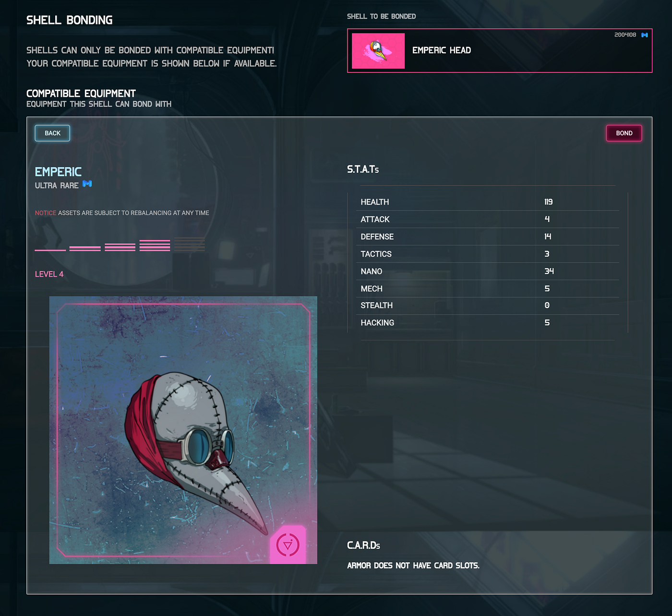Click the blue M icon next to 2004108
Viewport: 672px width, 616px height.
(645, 35)
